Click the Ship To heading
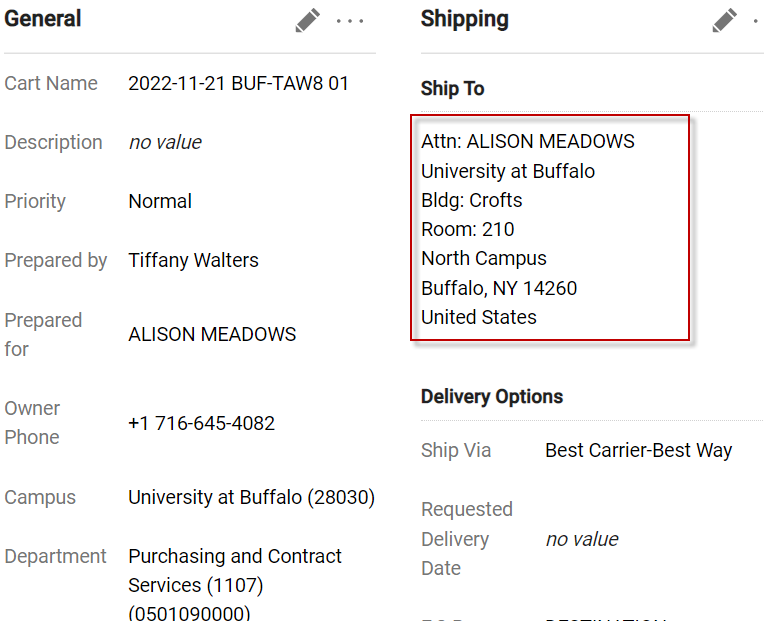This screenshot has width=764, height=621. (x=452, y=88)
